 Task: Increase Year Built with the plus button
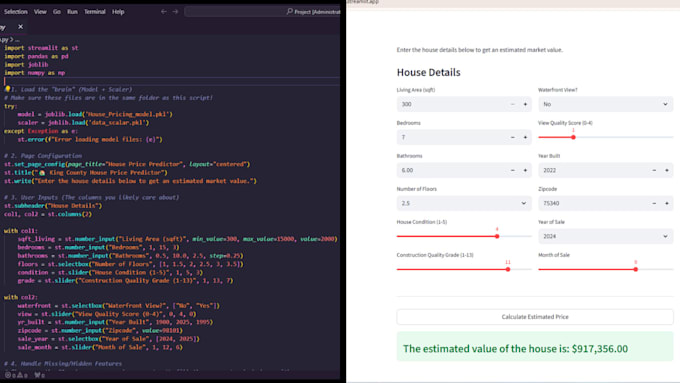(667, 170)
